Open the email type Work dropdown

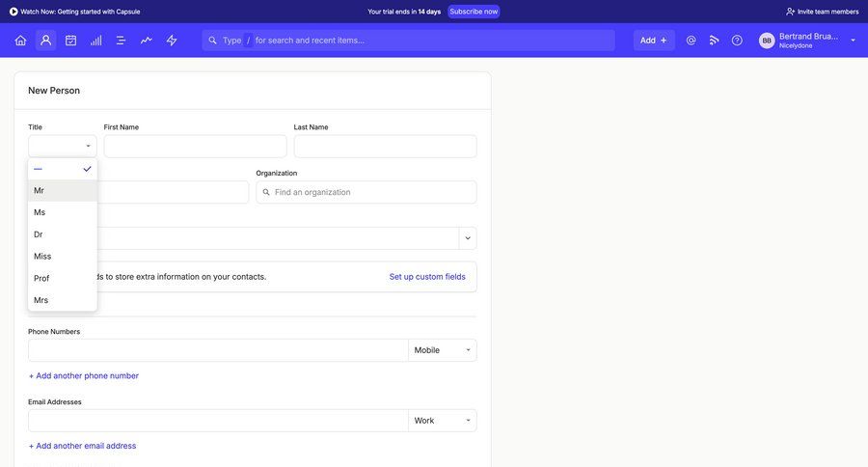(443, 421)
